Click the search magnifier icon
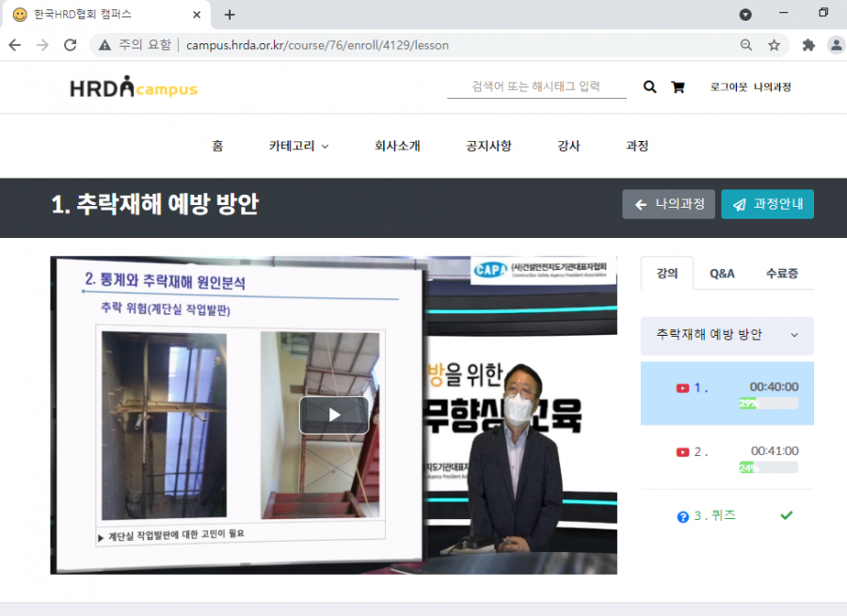Screen dimensions: 847x616 coord(649,87)
